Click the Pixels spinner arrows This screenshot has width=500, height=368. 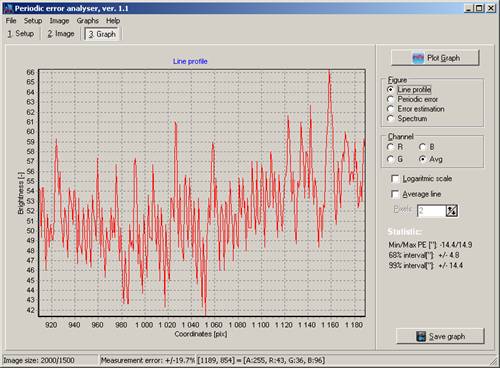pos(452,211)
